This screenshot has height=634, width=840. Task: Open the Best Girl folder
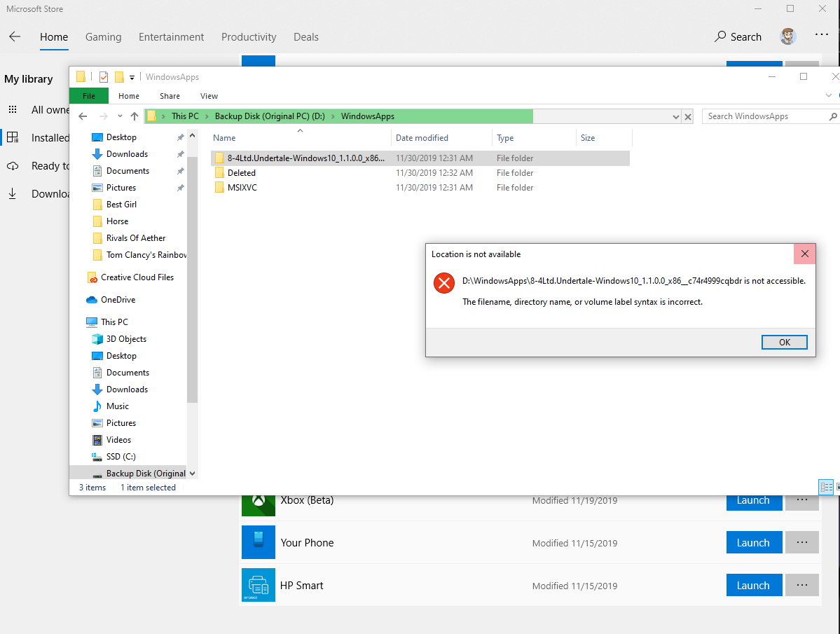tap(122, 205)
